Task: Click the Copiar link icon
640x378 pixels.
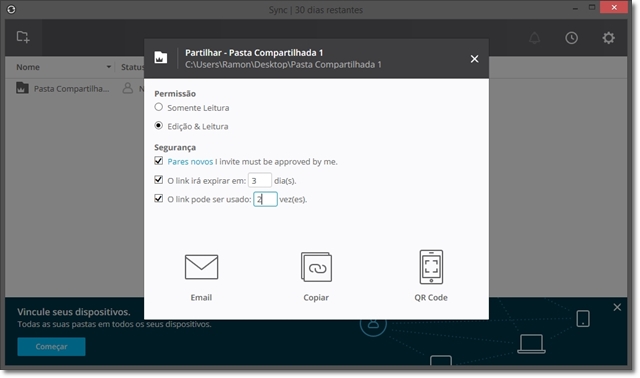Action: coord(316,267)
